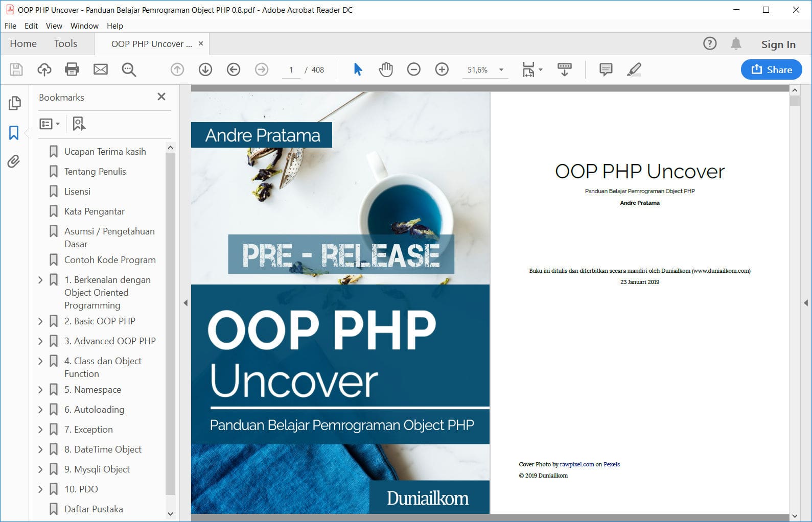812x522 pixels.
Task: Expand bookmark 7. Exception
Action: tap(40, 430)
